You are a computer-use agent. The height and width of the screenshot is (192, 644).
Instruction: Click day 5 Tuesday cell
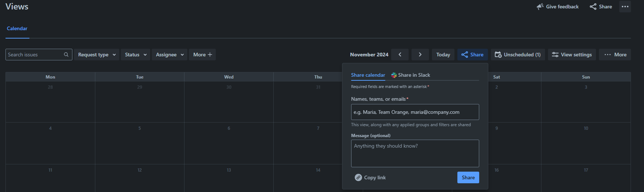(x=140, y=143)
